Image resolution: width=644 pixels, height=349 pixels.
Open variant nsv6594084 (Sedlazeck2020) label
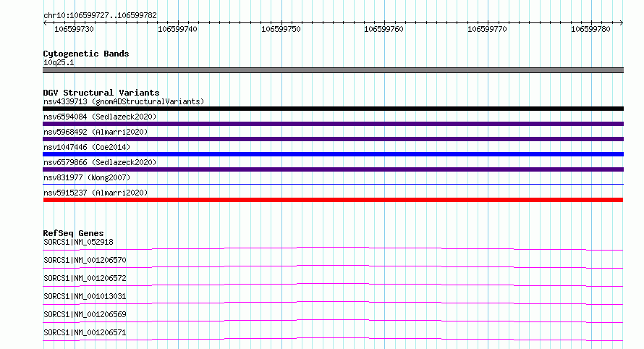pyautogui.click(x=100, y=117)
